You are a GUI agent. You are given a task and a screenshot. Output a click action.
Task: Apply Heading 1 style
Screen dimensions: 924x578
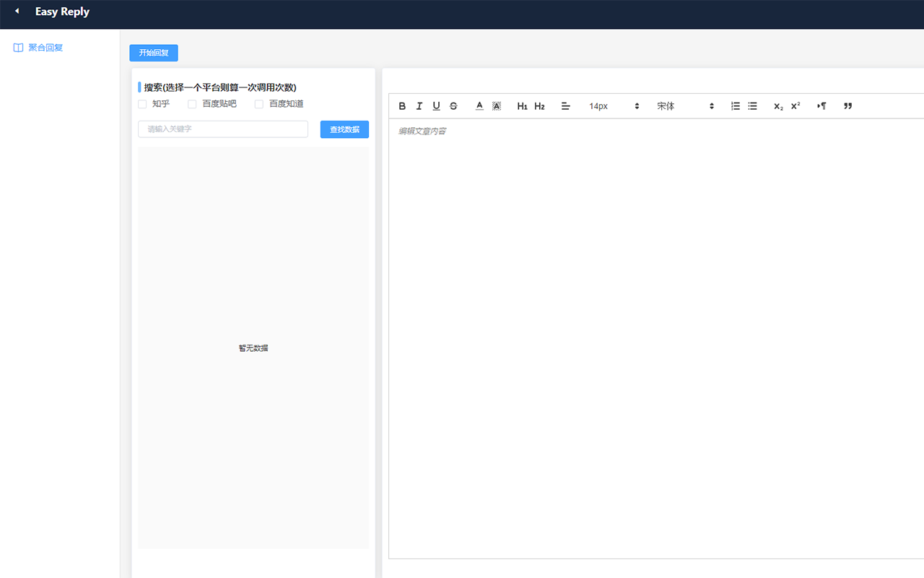pos(523,106)
